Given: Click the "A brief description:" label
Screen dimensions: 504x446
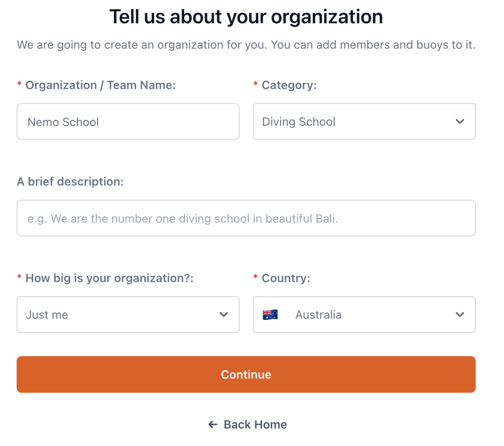Looking at the screenshot, I should [70, 182].
